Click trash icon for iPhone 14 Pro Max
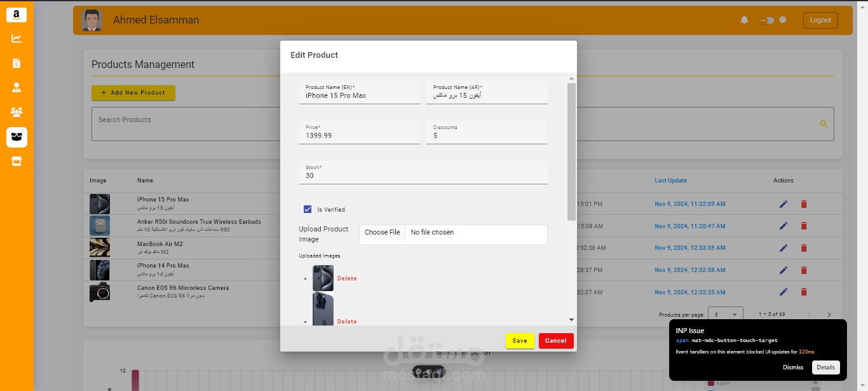Viewport: 868px width, 391px height. click(804, 270)
